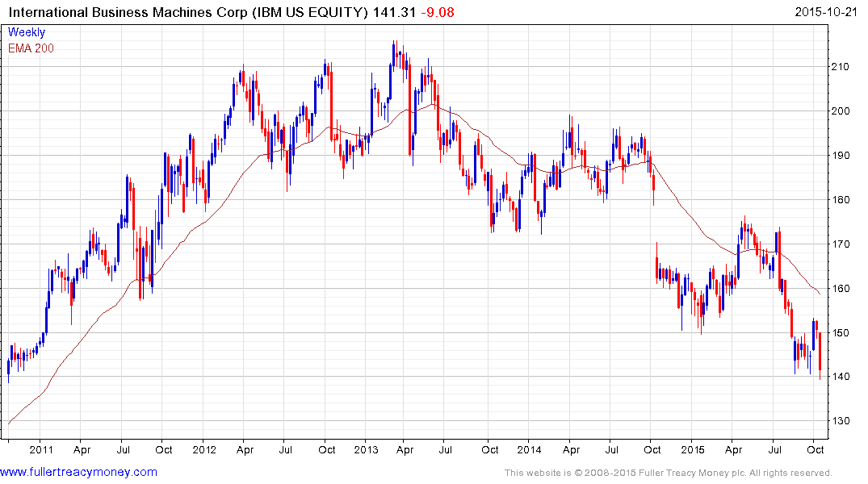Select the Weekly timeframe label
868x484 pixels.
27,32
